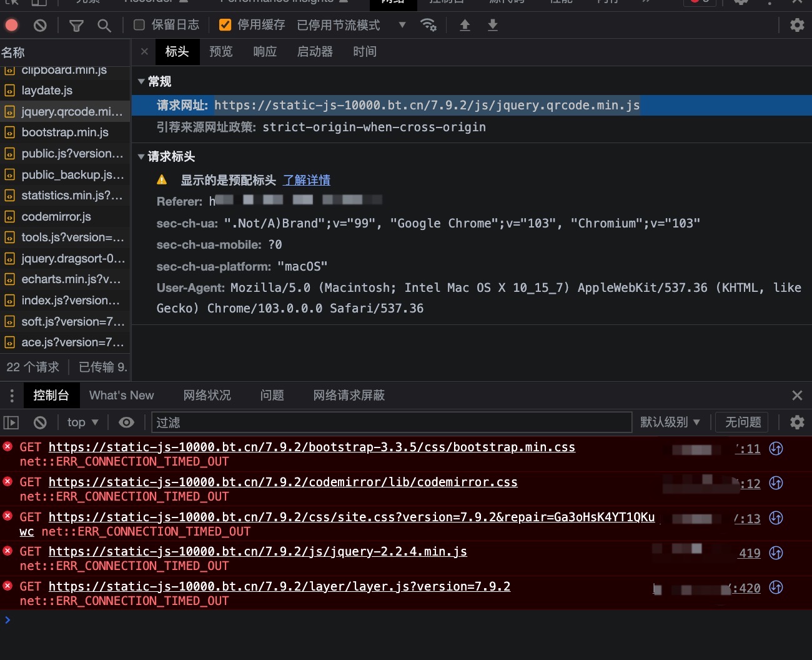Select codemirror.js request row
The height and width of the screenshot is (660, 812).
(65, 217)
